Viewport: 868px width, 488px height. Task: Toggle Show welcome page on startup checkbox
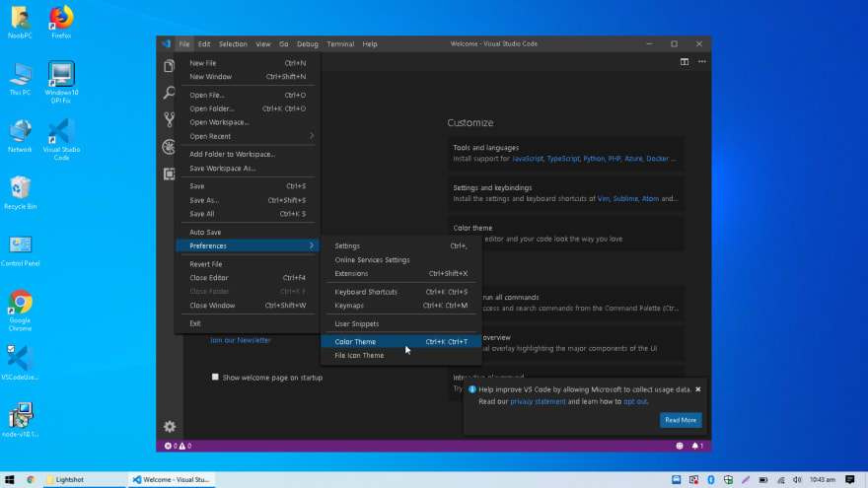(x=215, y=377)
